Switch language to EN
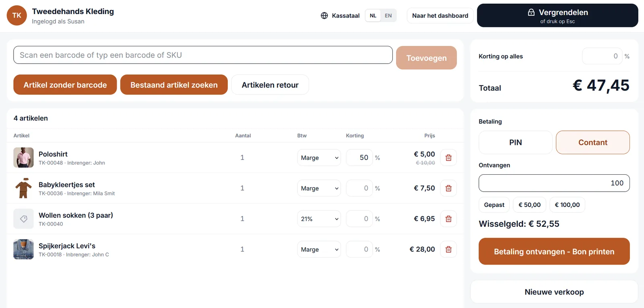 tap(388, 16)
